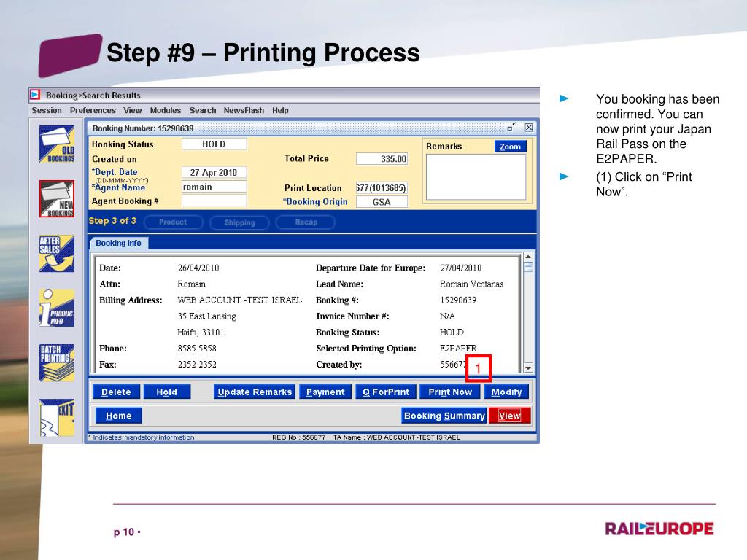Viewport: 747px width, 560px height.
Task: Click the lead name "Romain Ventanas"
Action: 471,284
